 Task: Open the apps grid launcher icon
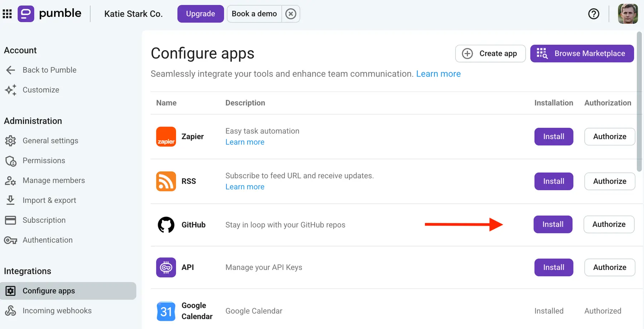point(7,14)
